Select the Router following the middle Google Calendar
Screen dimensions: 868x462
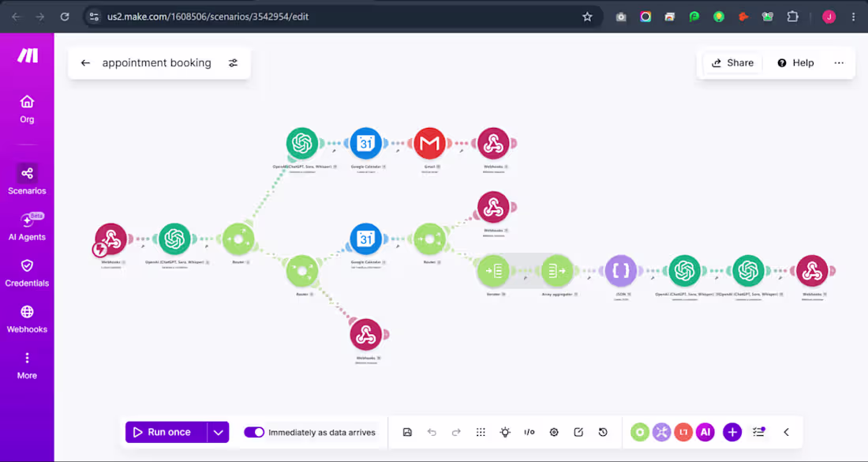(x=429, y=239)
